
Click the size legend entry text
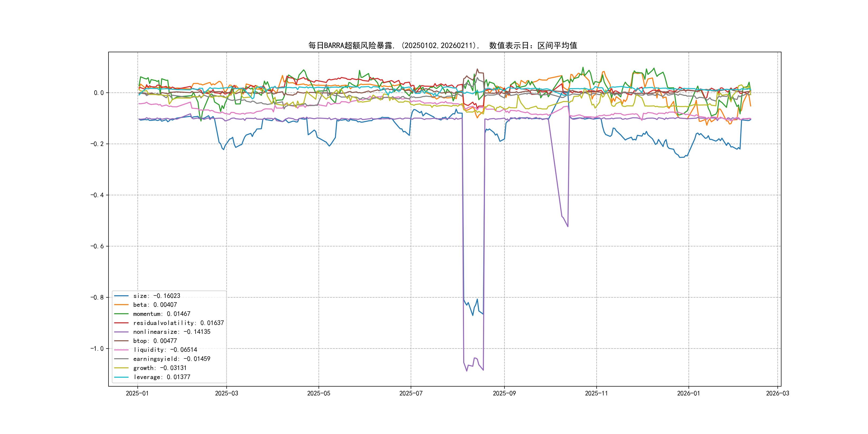coord(157,296)
